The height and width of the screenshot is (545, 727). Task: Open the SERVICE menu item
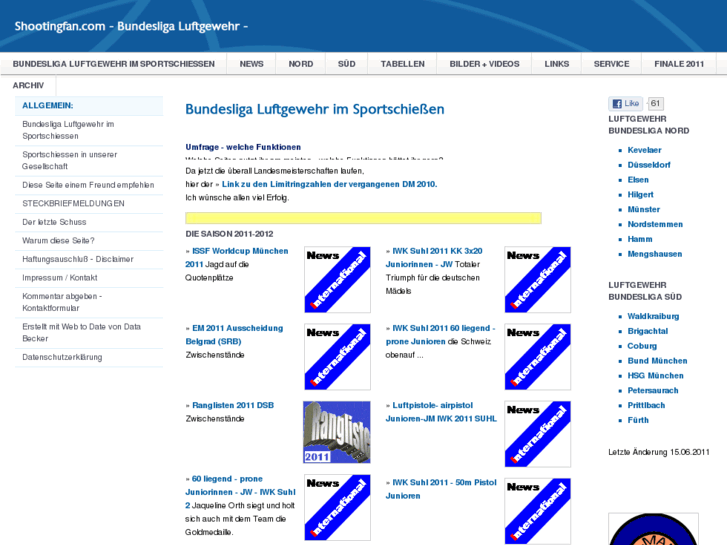tap(611, 64)
